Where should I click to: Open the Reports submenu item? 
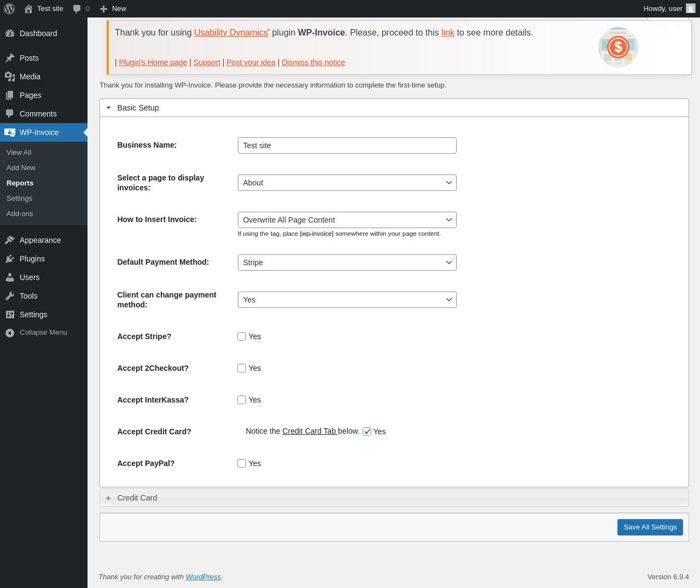[x=20, y=183]
